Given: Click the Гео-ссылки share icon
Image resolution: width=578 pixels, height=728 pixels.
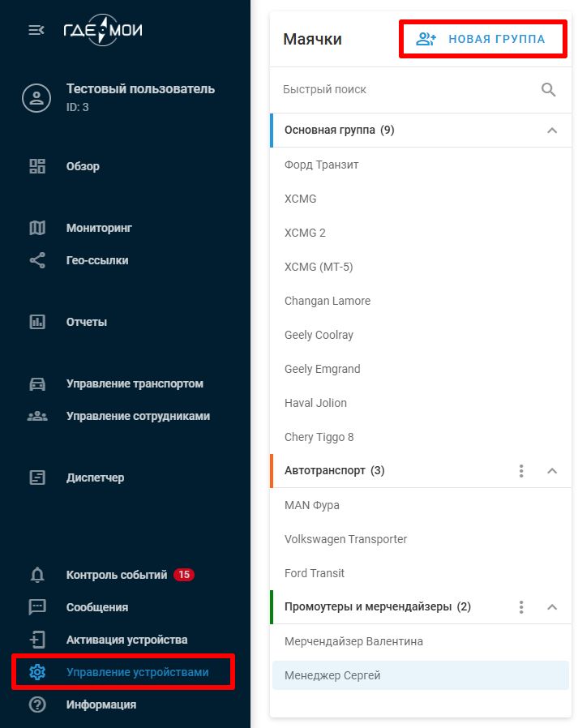Looking at the screenshot, I should (x=36, y=260).
